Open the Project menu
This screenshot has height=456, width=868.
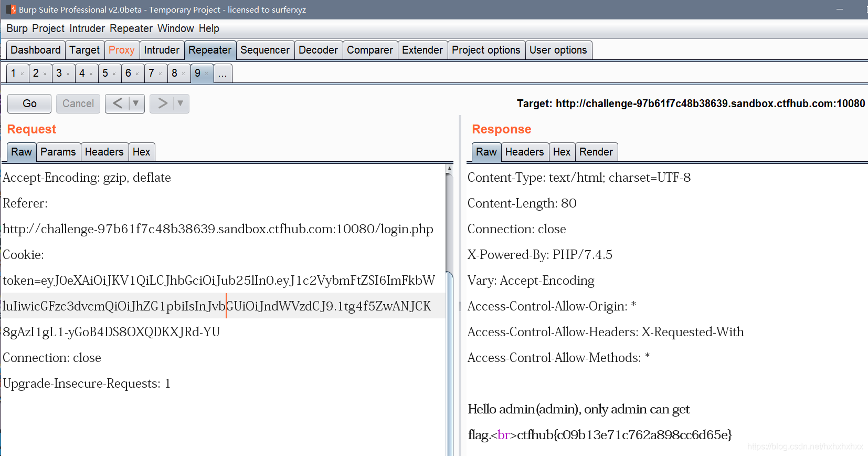coord(48,28)
